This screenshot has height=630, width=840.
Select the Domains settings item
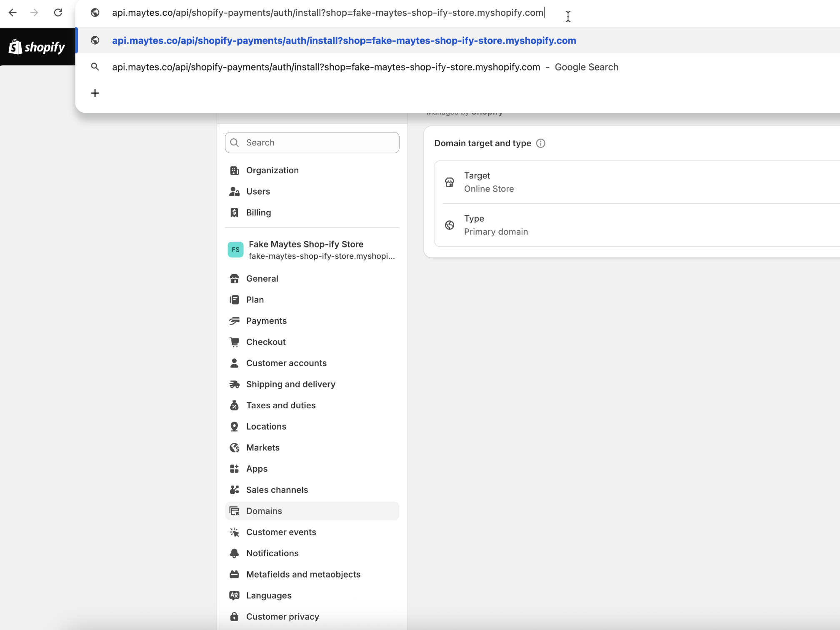(x=312, y=511)
